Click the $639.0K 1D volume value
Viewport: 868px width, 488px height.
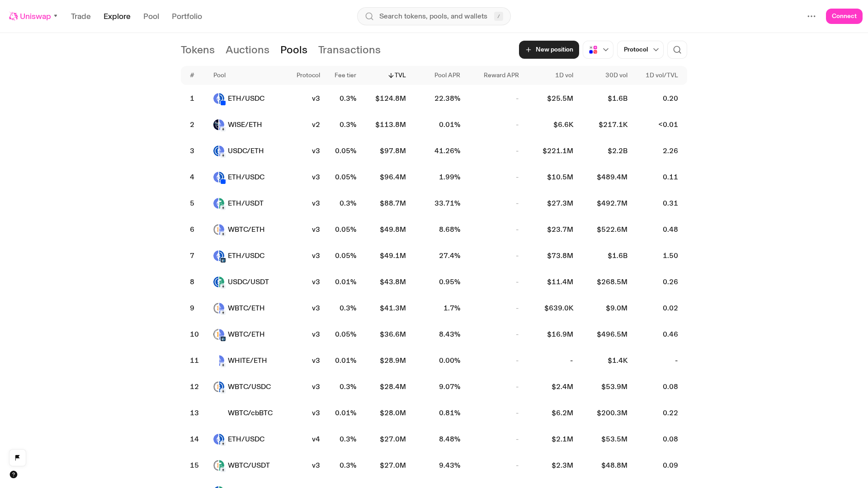tap(559, 308)
